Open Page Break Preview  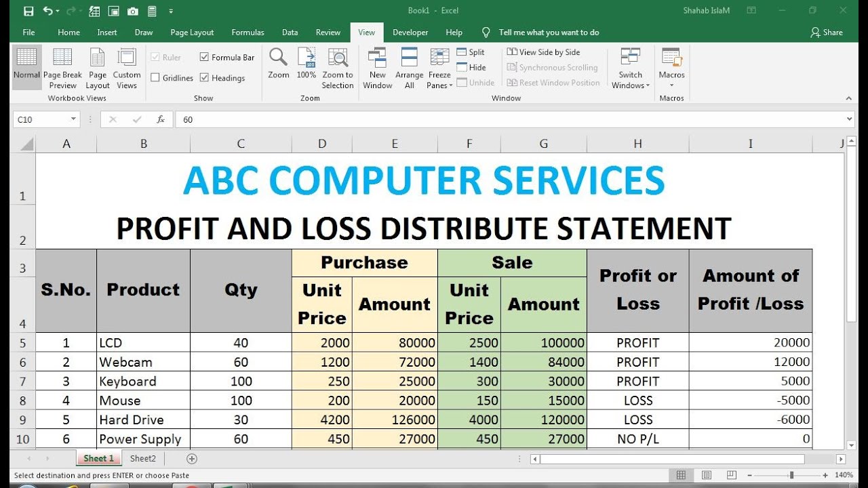(x=62, y=68)
